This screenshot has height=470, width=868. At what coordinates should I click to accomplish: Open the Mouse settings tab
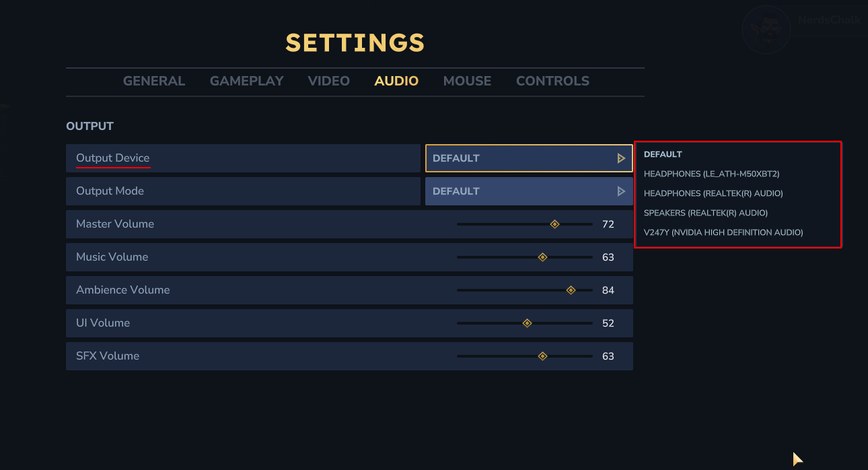(x=467, y=81)
